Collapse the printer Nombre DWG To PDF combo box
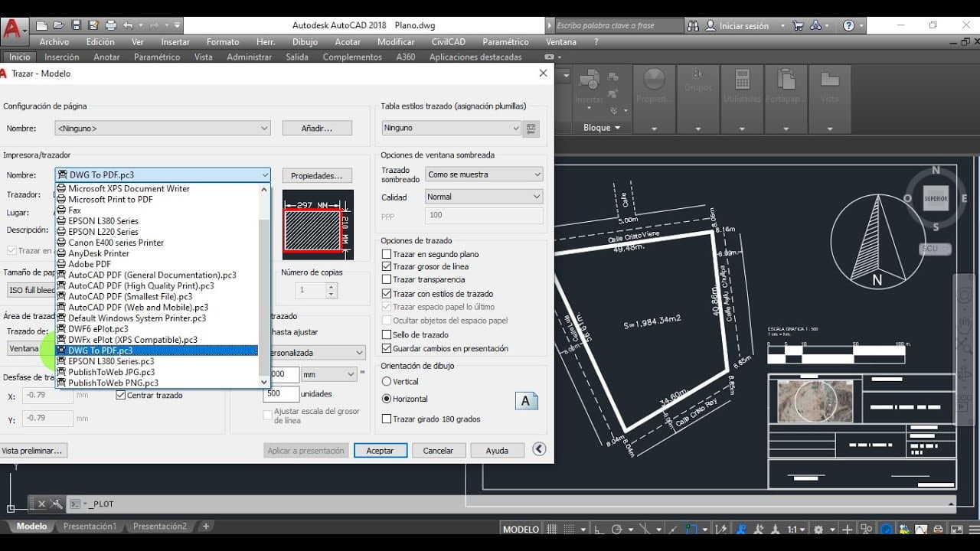 click(162, 175)
